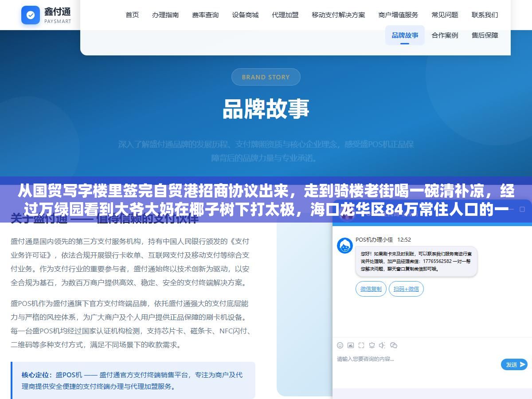Open the 代理加盟 menu item
The height and width of the screenshot is (399, 532).
(x=285, y=15)
